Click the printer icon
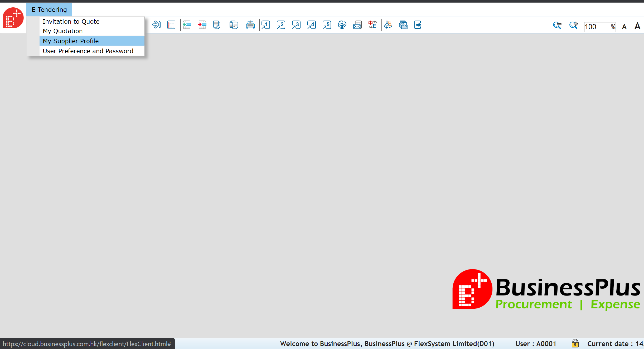This screenshot has width=644, height=349. 250,25
